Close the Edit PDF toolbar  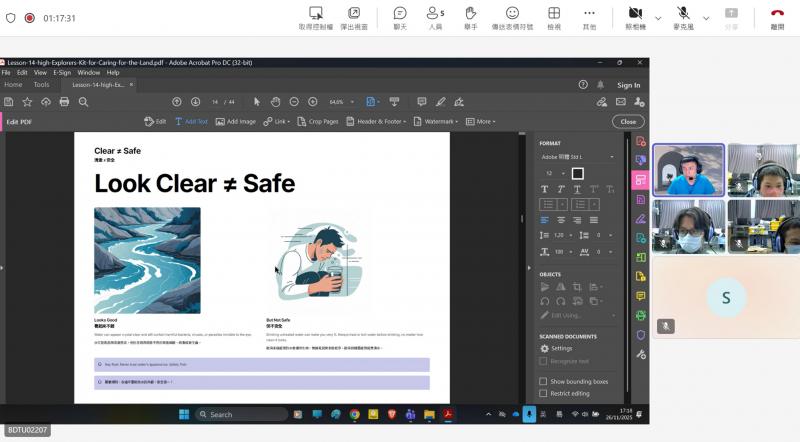[627, 121]
